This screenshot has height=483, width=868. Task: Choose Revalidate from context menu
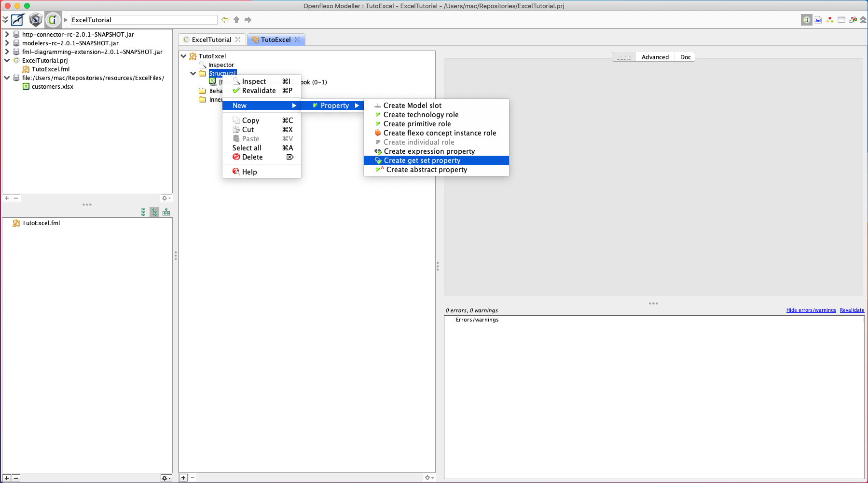[262, 91]
